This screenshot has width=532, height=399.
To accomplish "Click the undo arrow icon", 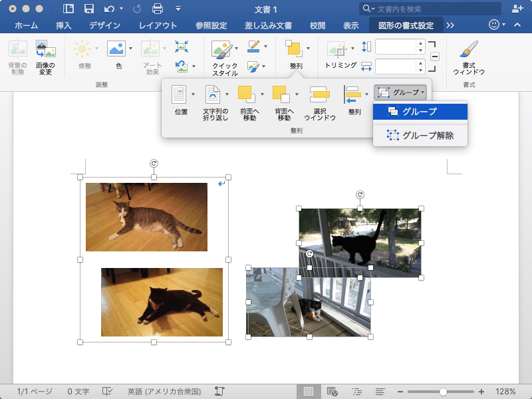I will (109, 9).
